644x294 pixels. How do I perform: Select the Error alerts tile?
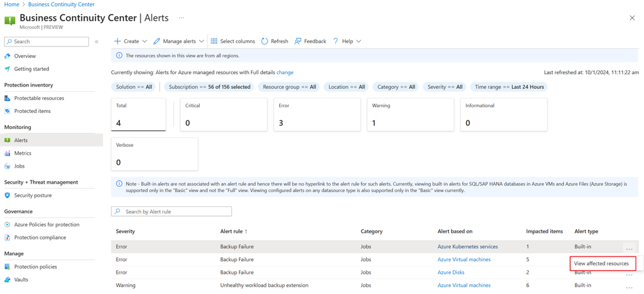tap(317, 115)
